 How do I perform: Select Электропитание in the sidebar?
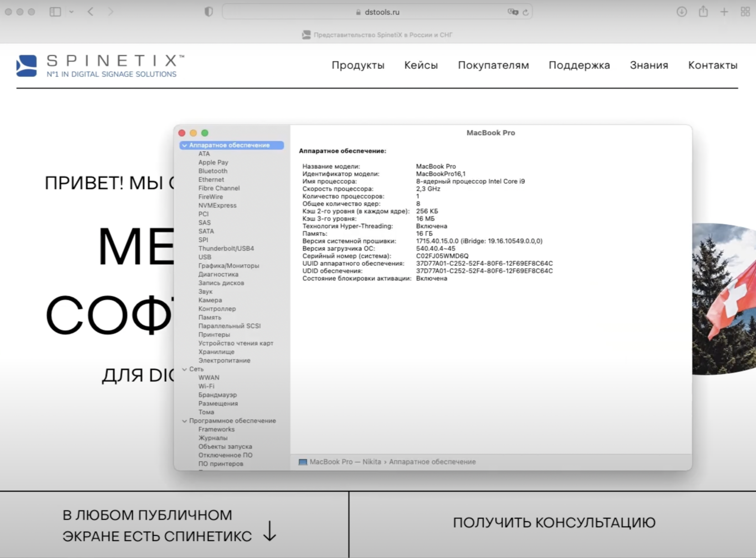224,361
